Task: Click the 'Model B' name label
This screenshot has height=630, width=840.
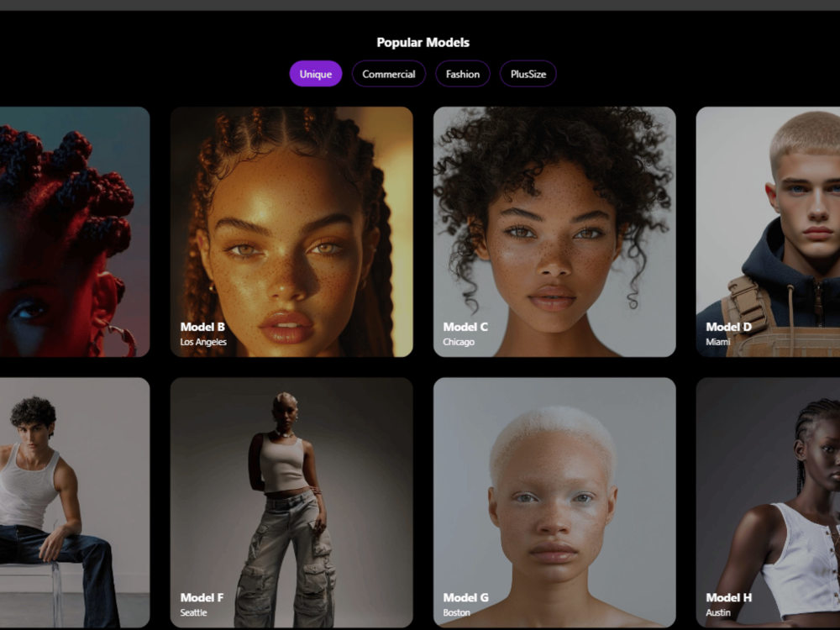Action: pos(202,327)
